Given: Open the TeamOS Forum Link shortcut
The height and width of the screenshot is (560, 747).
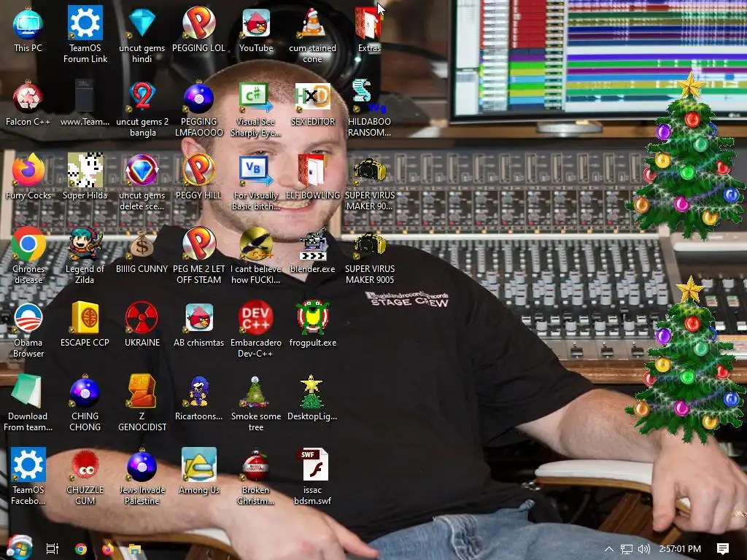Looking at the screenshot, I should (x=85, y=23).
